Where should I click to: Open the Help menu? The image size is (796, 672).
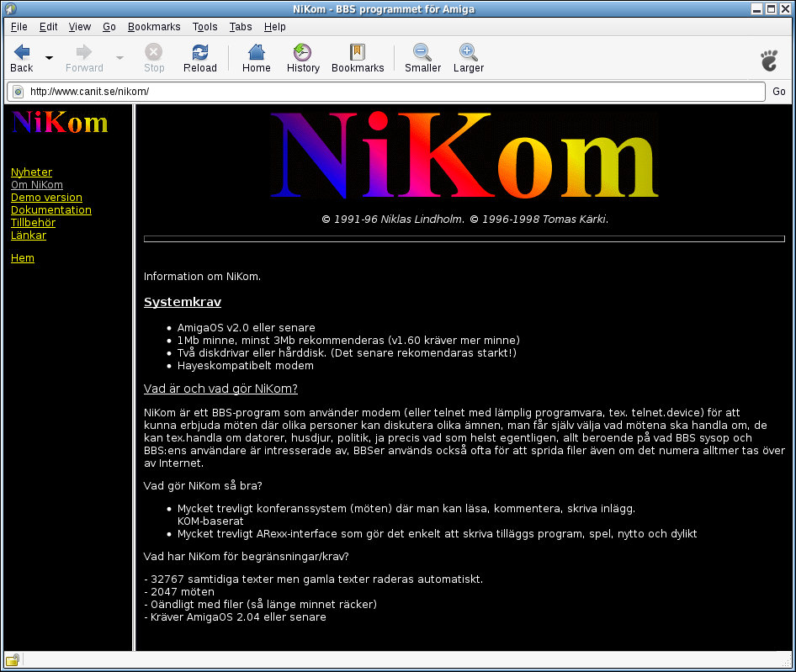click(274, 27)
